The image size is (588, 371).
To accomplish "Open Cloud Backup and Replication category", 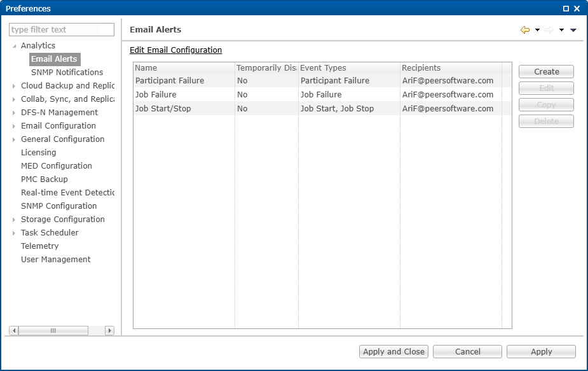I will click(67, 86).
